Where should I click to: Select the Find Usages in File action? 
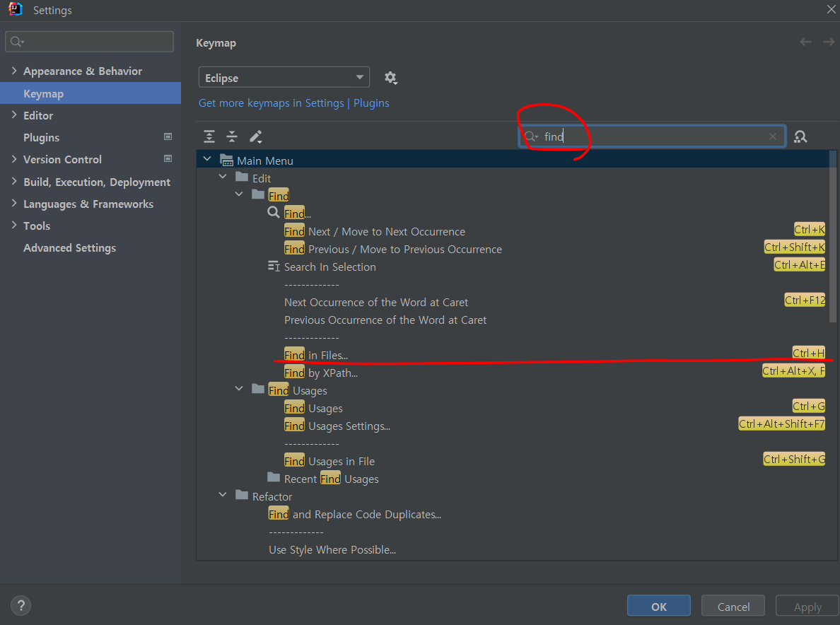point(329,461)
